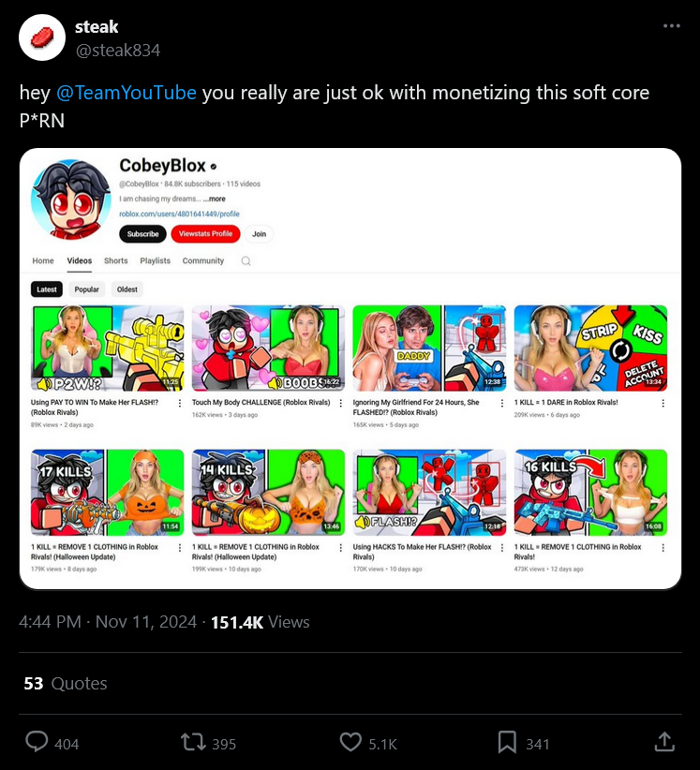Screen dimensions: 700x770
Task: Open the '16 KILLS' video thumbnail
Action: point(590,493)
